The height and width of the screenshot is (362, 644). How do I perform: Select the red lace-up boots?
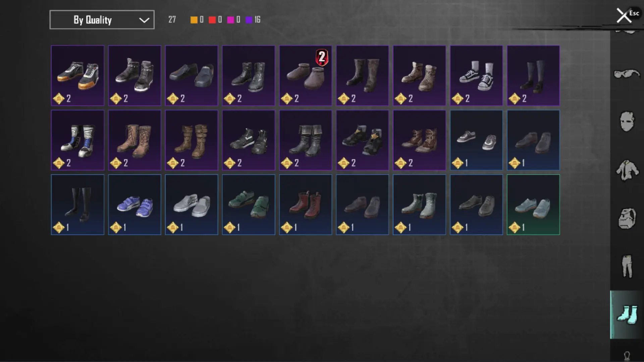[x=306, y=204]
